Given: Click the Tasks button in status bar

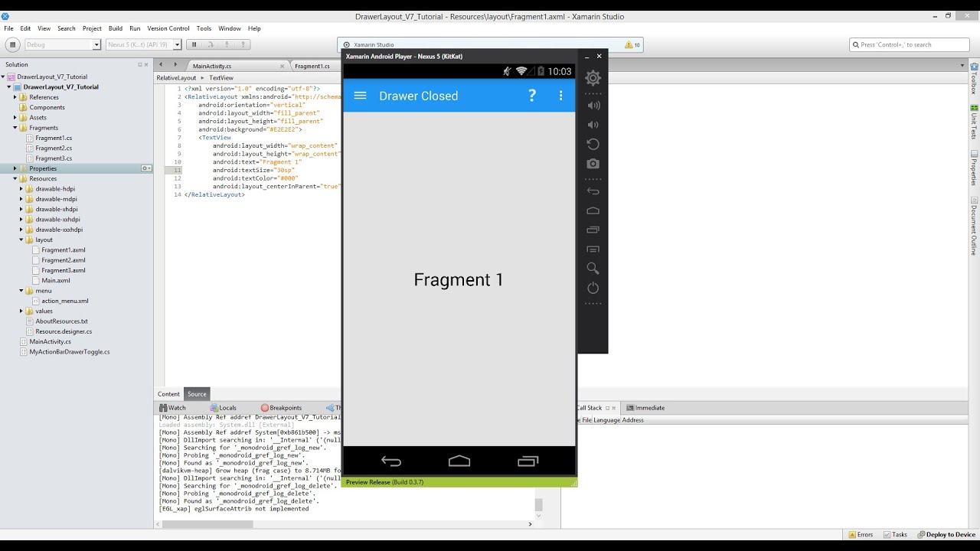Looking at the screenshot, I should [895, 535].
